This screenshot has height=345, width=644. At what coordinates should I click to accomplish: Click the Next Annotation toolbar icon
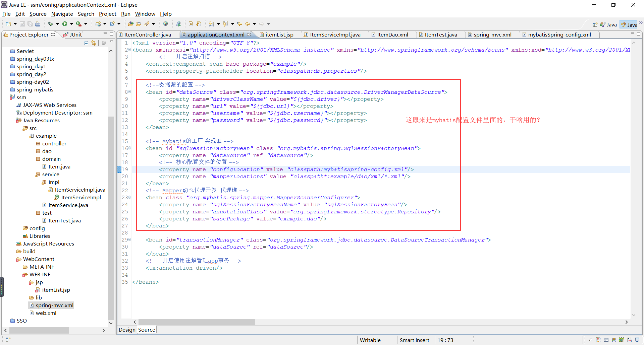tap(211, 24)
